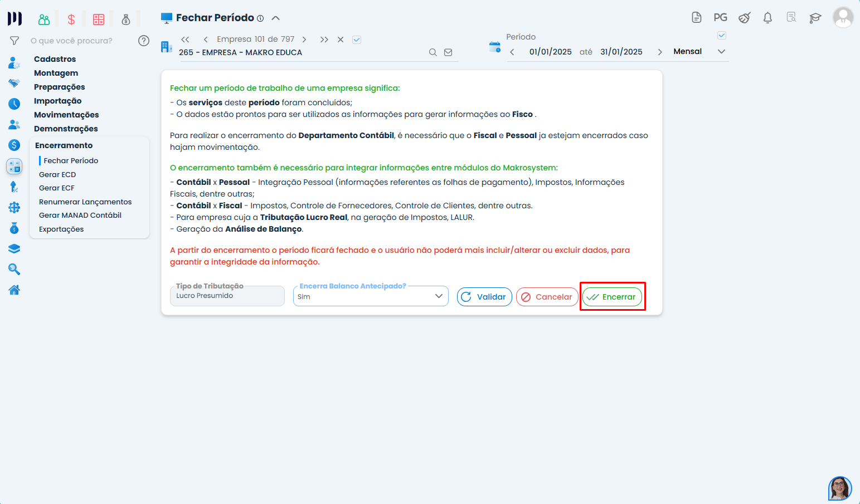Open the assistant chat avatar
This screenshot has width=860, height=504.
coord(840,488)
